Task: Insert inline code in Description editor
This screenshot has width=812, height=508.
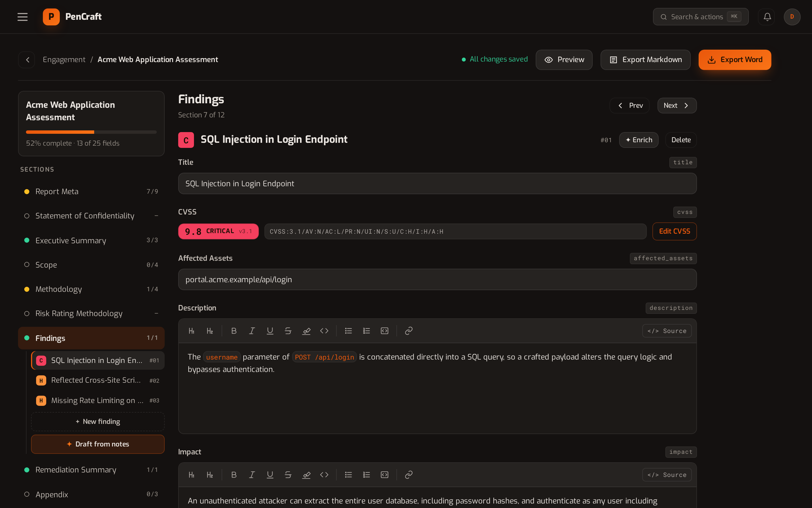Action: point(324,331)
